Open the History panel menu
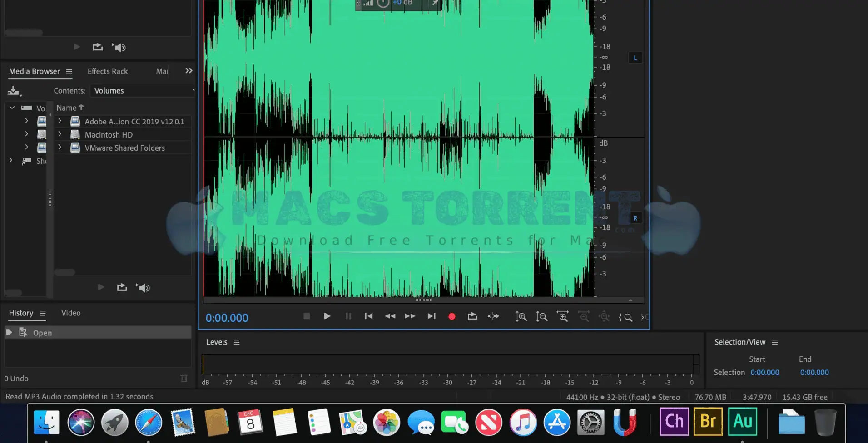This screenshot has height=443, width=868. 43,313
